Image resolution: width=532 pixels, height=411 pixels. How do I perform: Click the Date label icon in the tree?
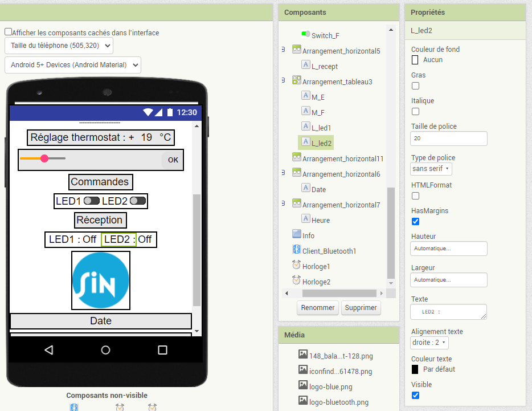point(306,188)
